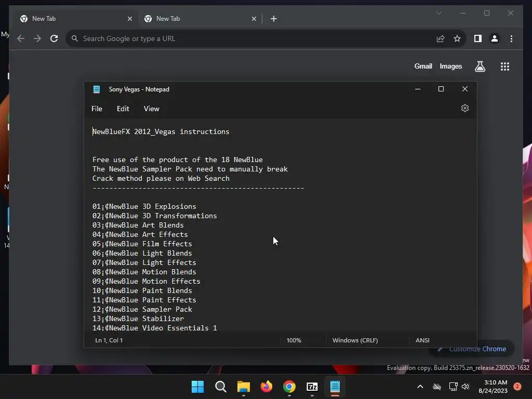
Task: Click line '06 NewBlue Light Blends'
Action: pyautogui.click(x=142, y=253)
